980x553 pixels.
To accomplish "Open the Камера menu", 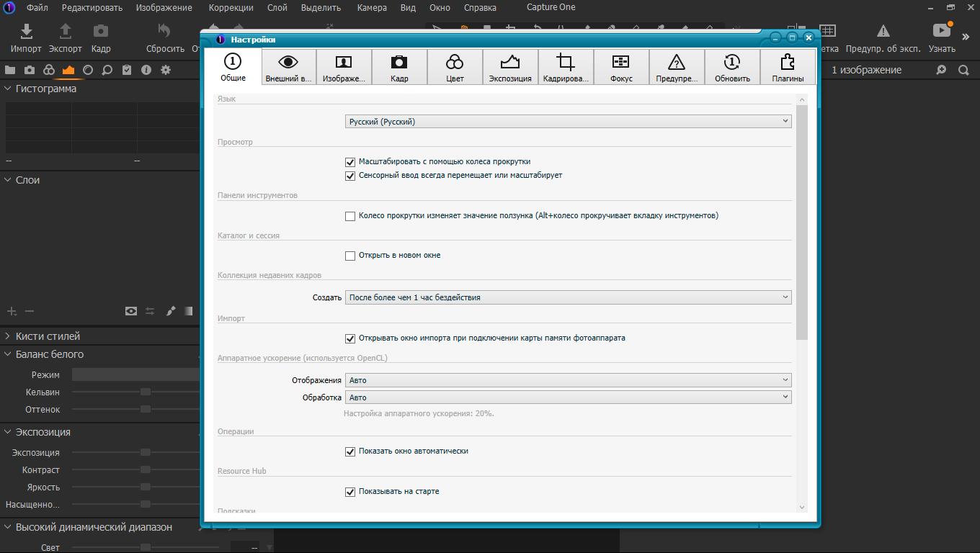I will tap(372, 7).
